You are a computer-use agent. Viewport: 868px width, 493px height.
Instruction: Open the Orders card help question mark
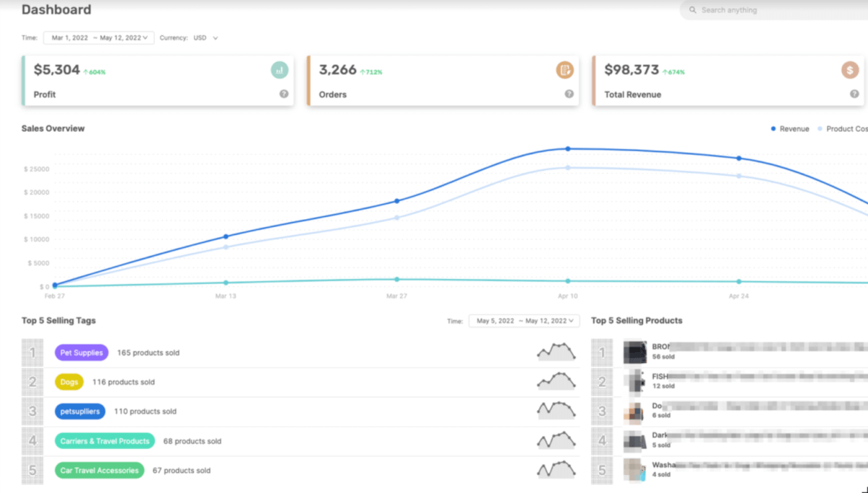pyautogui.click(x=569, y=94)
